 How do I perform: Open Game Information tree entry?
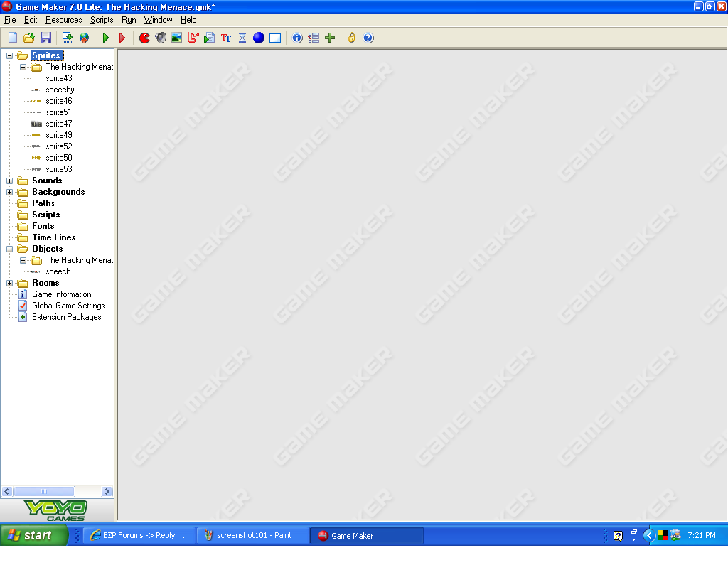pos(61,294)
